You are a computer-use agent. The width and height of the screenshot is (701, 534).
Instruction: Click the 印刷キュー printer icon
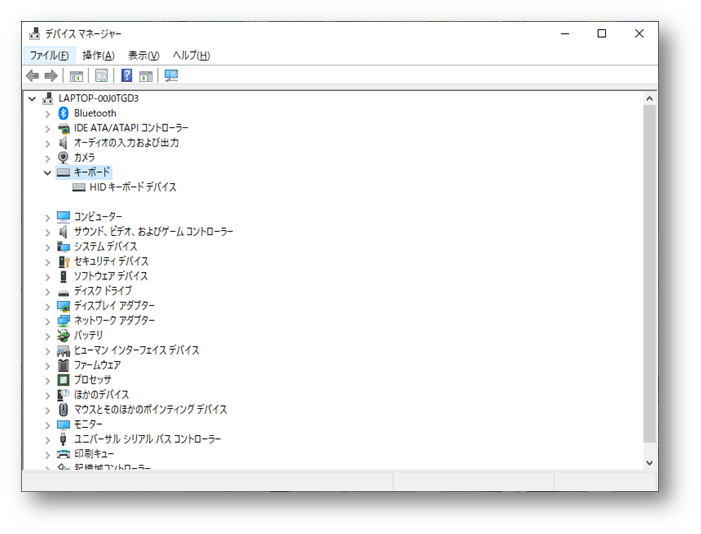point(63,454)
